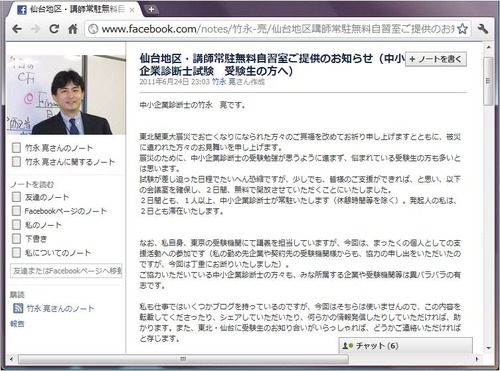Click author link 竹永 亮 under the title
Image resolution: width=500 pixels, height=371 pixels.
tap(224, 82)
